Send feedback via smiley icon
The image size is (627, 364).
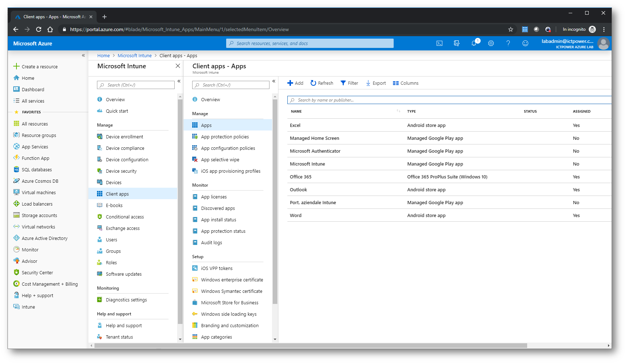[525, 43]
